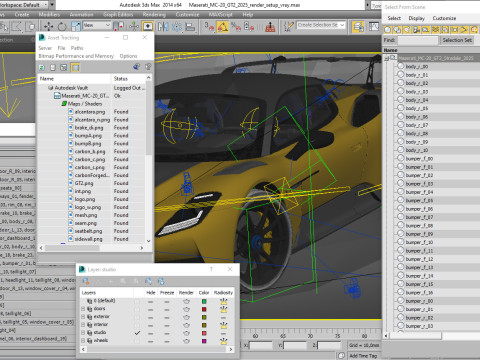Toggle Display Helpers filter in Select From Scene

426,30
